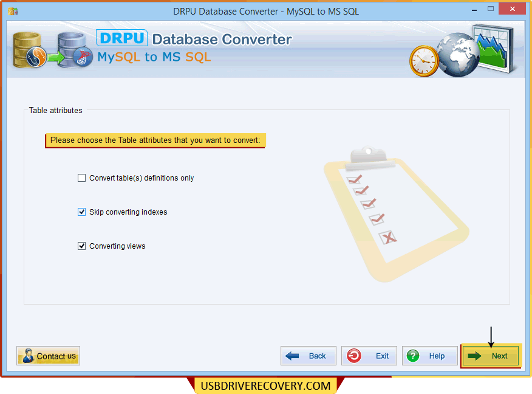Screen dimensions: 532x394
Task: Go back with the Back button
Action: click(308, 356)
